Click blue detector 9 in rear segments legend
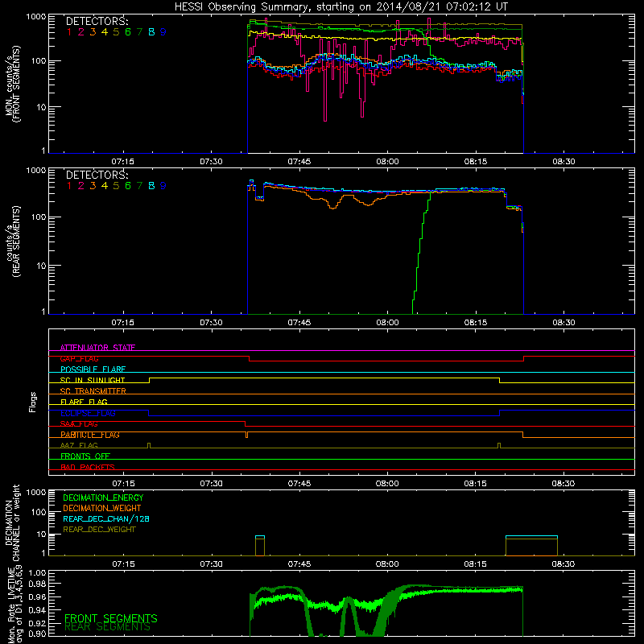The image size is (644, 644). tap(163, 186)
